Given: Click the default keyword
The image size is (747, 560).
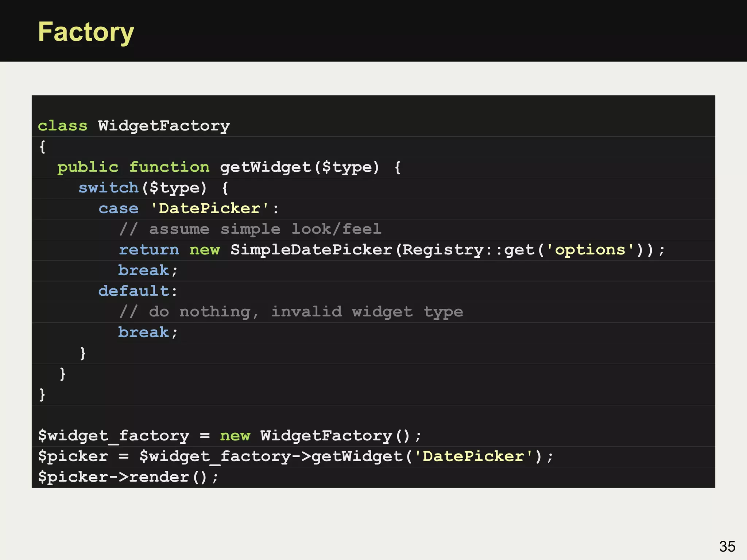Looking at the screenshot, I should [x=134, y=291].
